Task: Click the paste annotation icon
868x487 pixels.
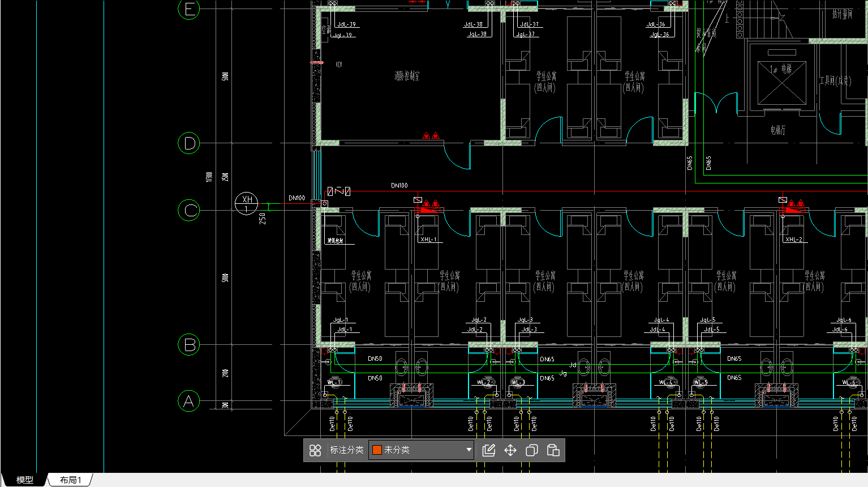Action: 553,450
